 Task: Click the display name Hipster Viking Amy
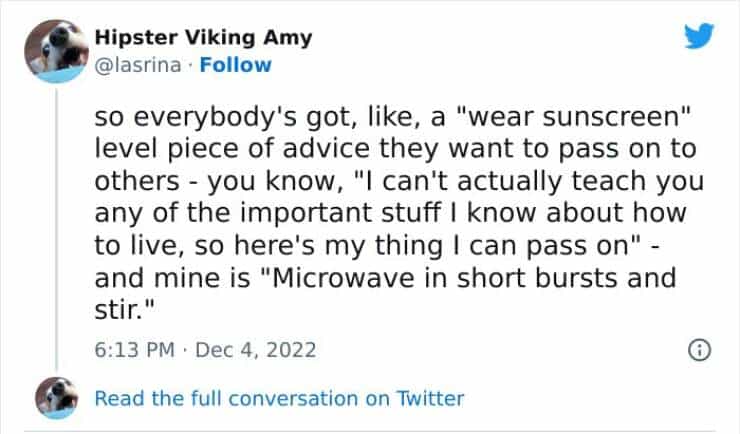[x=203, y=38]
